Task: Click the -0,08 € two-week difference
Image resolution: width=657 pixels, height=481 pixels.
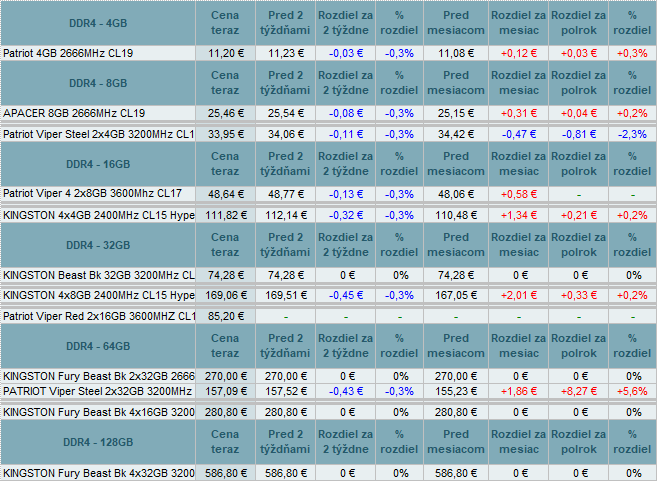Action: (346, 113)
